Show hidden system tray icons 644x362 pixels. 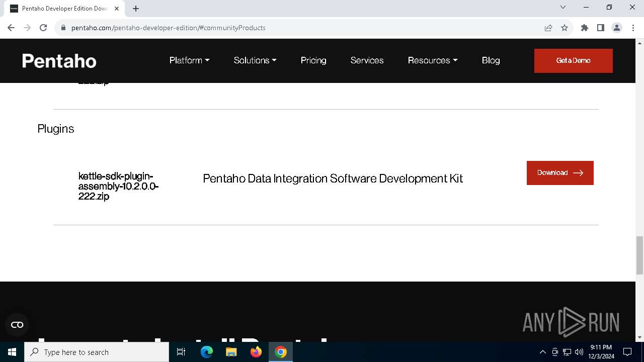(542, 352)
